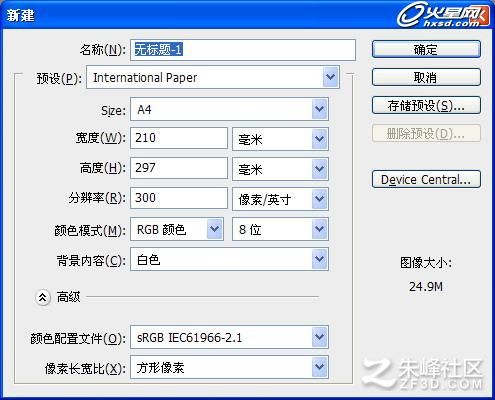Click the 宽度 width field showing 210
This screenshot has height=400, width=495.
pyautogui.click(x=179, y=138)
